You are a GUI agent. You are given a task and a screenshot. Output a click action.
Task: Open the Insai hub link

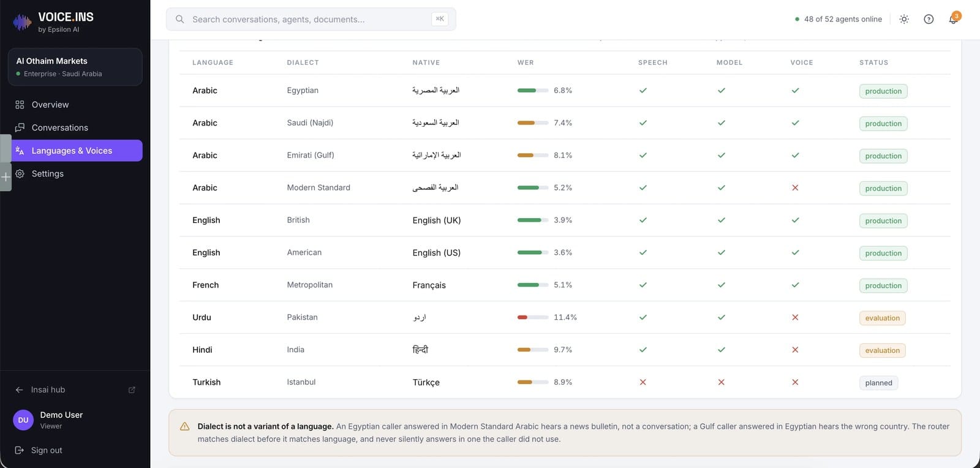point(75,390)
